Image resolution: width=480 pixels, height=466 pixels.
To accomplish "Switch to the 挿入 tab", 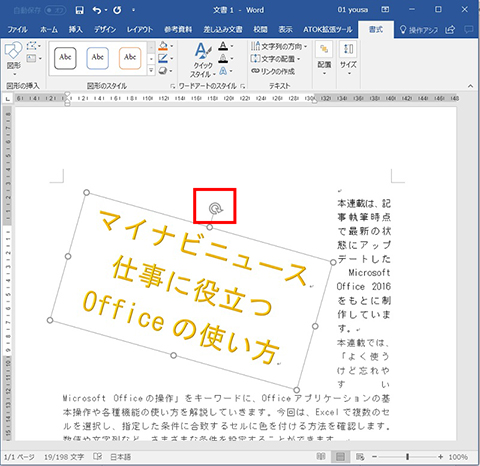I will (x=76, y=30).
